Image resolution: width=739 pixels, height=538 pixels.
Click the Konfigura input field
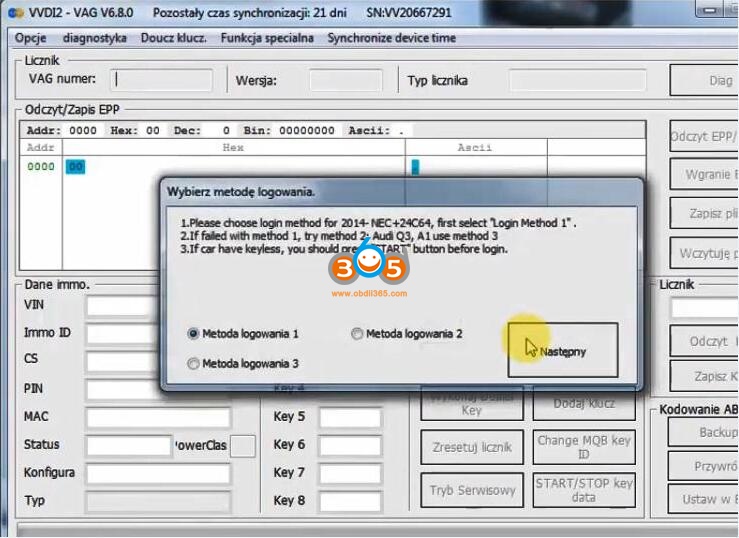(x=158, y=473)
